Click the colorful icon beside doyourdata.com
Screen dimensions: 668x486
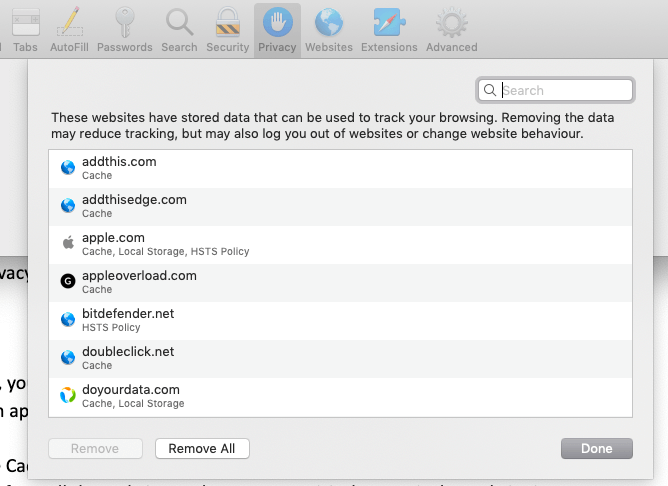tap(68, 395)
